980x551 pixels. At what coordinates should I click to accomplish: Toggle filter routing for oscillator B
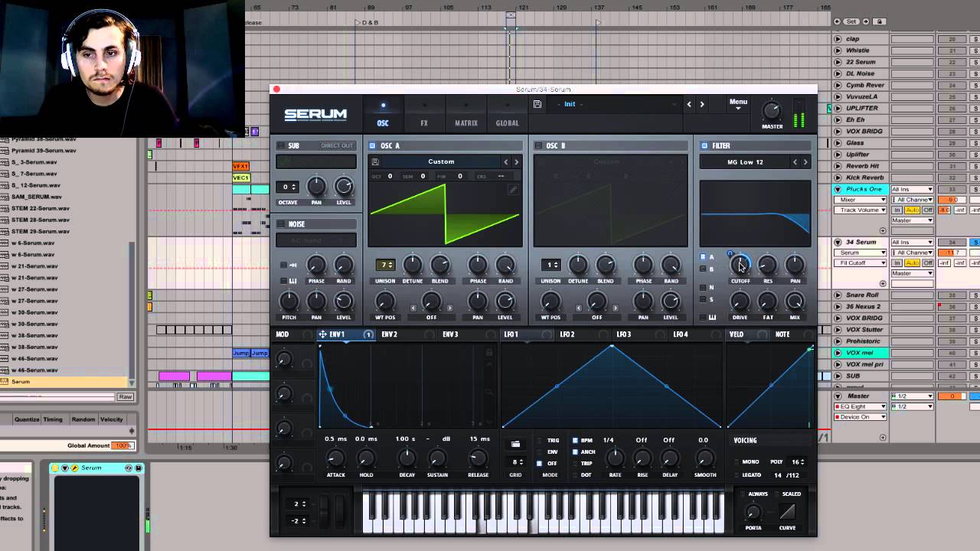[x=703, y=269]
